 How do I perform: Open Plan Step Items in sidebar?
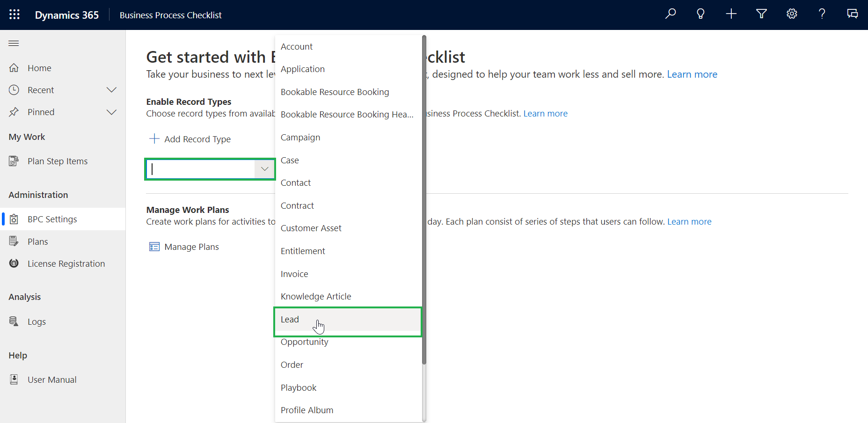[63, 161]
